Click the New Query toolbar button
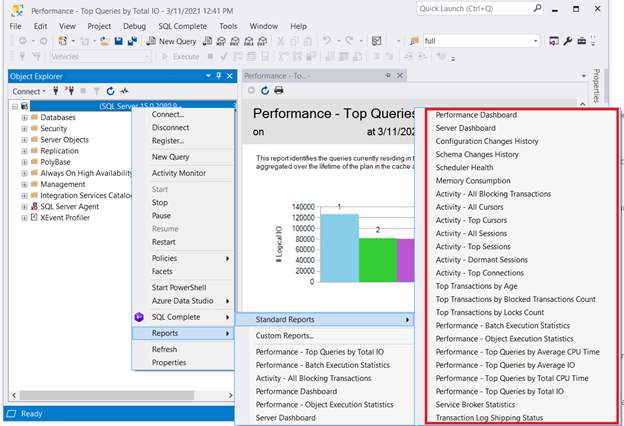 pyautogui.click(x=172, y=41)
